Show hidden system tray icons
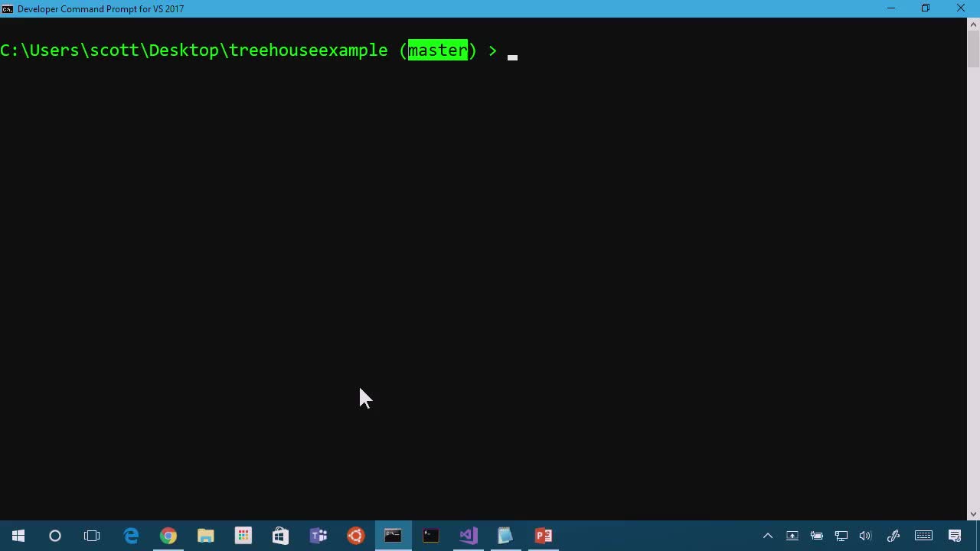 (768, 536)
